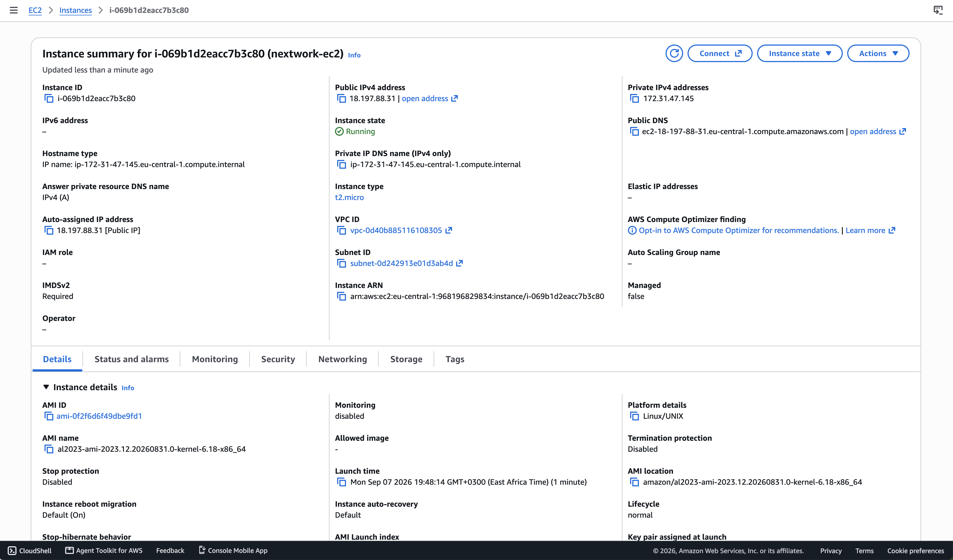Open Terms link in footer
This screenshot has width=953, height=560.
click(865, 551)
